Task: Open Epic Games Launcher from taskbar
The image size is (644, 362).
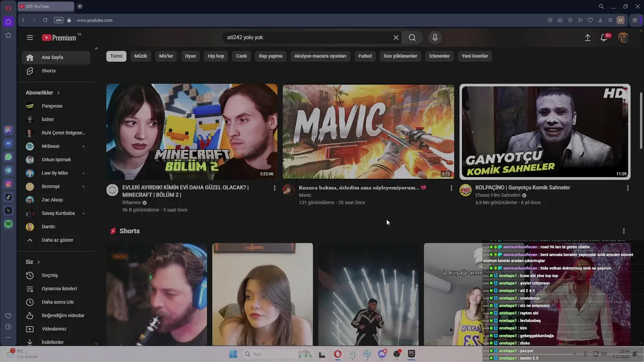Action: click(x=412, y=354)
